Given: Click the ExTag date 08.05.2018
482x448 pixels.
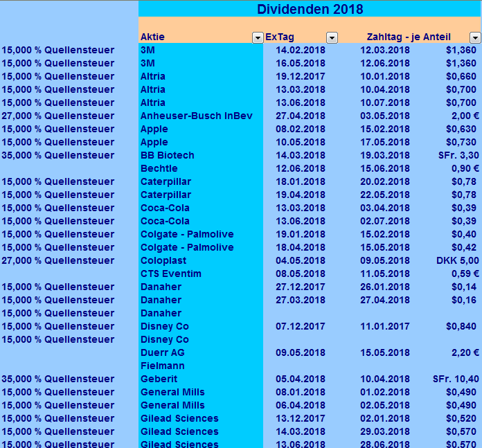Looking at the screenshot, I should (301, 274).
